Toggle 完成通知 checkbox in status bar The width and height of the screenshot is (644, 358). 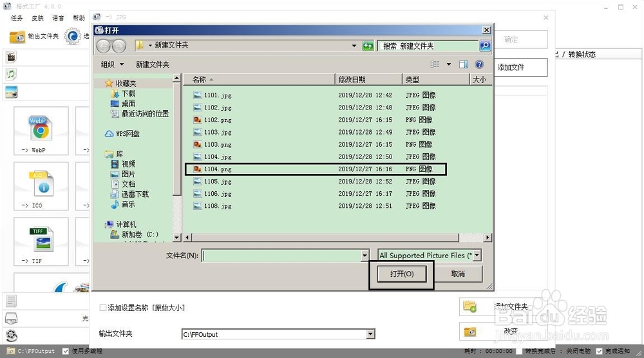click(599, 351)
